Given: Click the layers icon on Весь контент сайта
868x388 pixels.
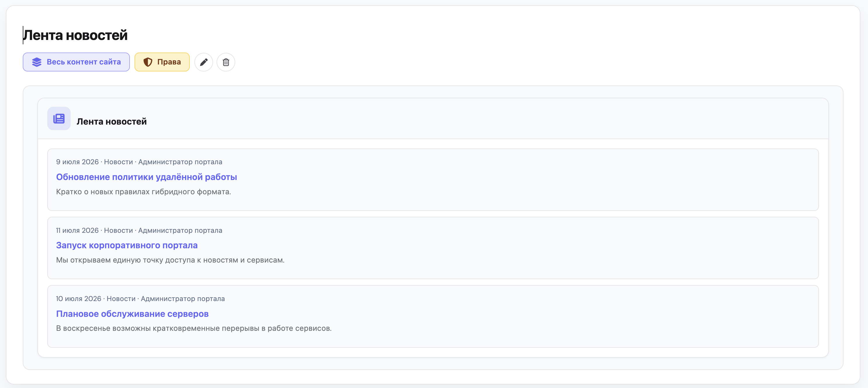Looking at the screenshot, I should click(37, 62).
